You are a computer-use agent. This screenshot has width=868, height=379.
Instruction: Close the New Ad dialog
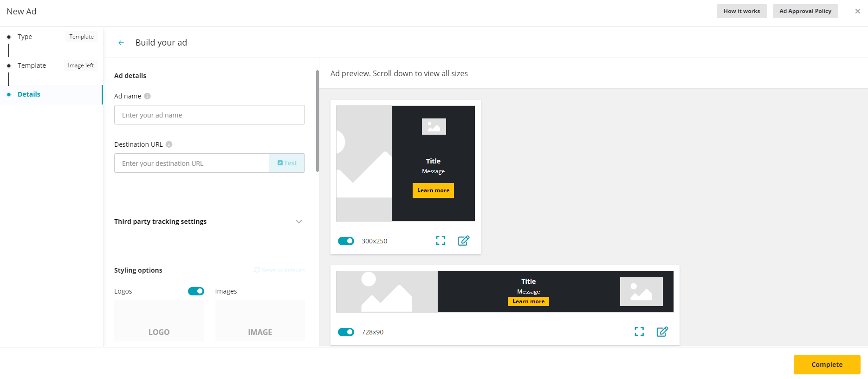[857, 11]
